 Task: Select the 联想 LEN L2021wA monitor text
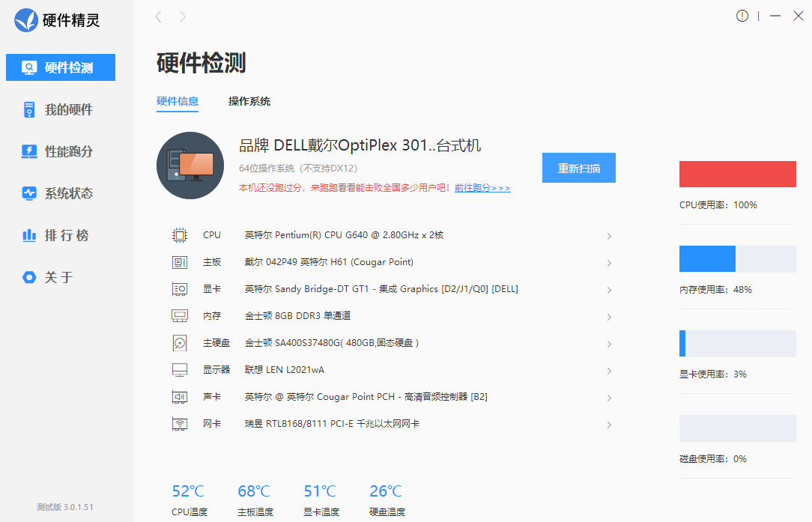pyautogui.click(x=285, y=370)
